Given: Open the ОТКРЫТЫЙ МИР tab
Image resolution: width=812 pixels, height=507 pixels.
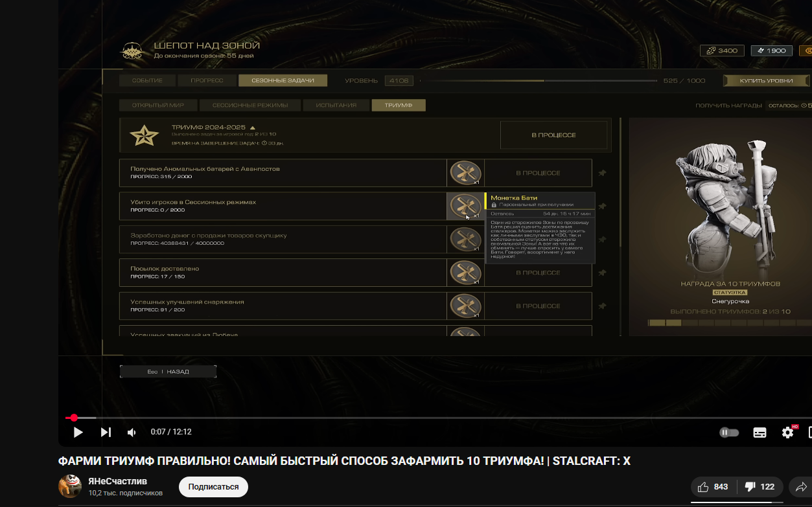Looking at the screenshot, I should [x=158, y=105].
